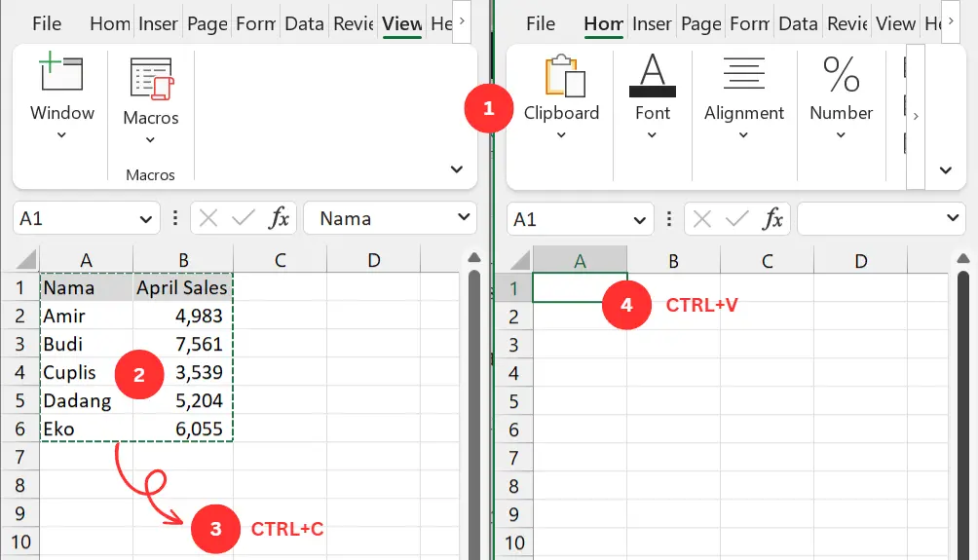Expand the right window Name Box dropdown
The width and height of the screenshot is (978, 560).
pos(640,219)
